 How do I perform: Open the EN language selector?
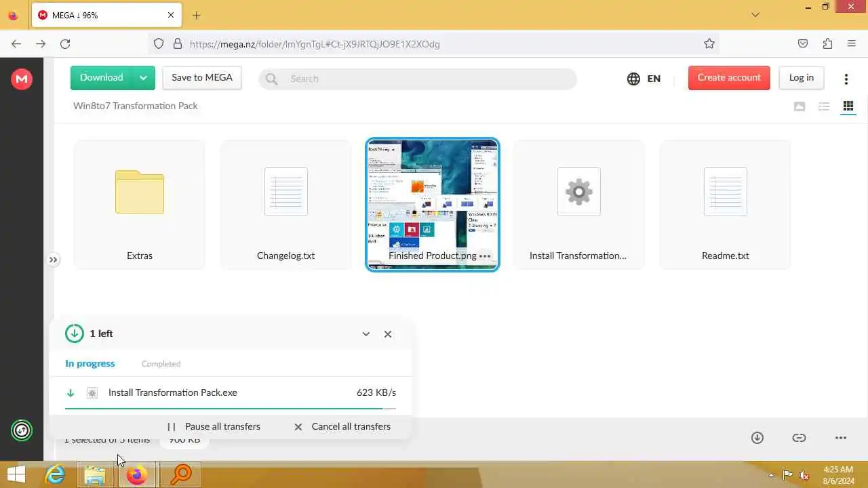point(644,79)
